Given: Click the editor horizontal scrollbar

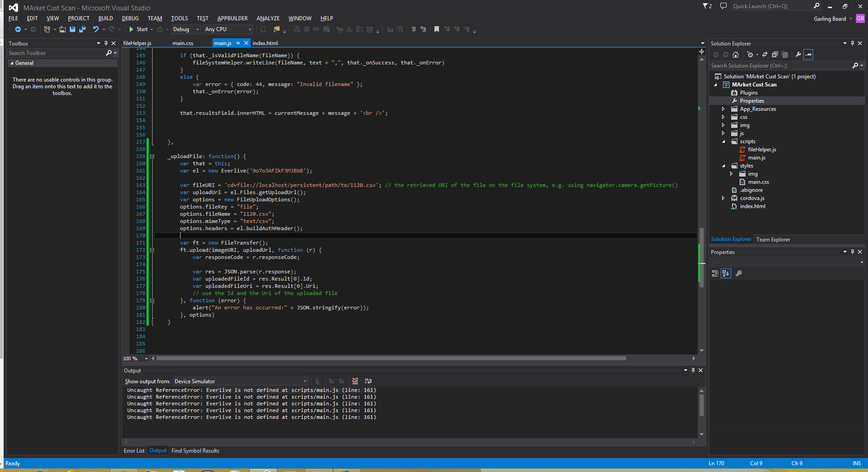Looking at the screenshot, I should point(391,359).
